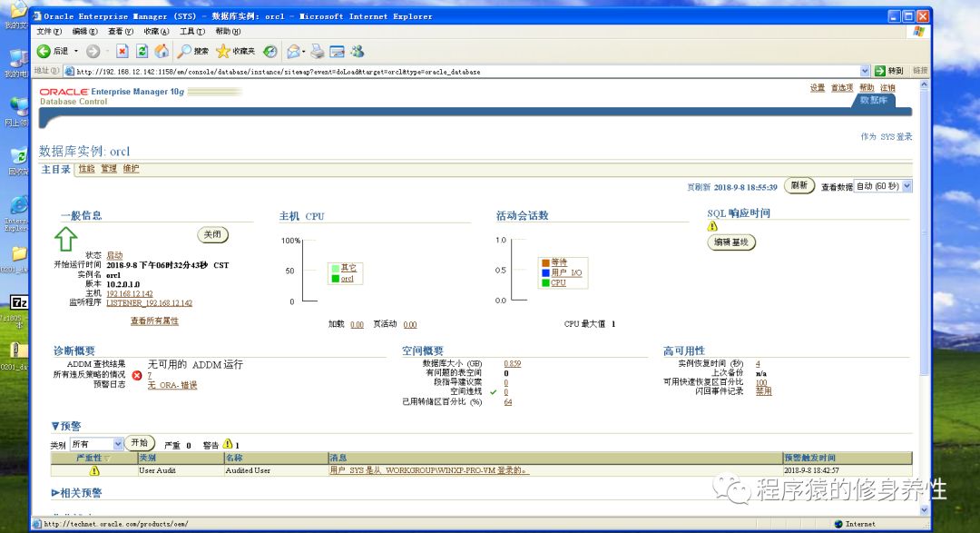
Task: Open the 查看数据 自动 (60 秒) dropdown
Action: [x=883, y=186]
